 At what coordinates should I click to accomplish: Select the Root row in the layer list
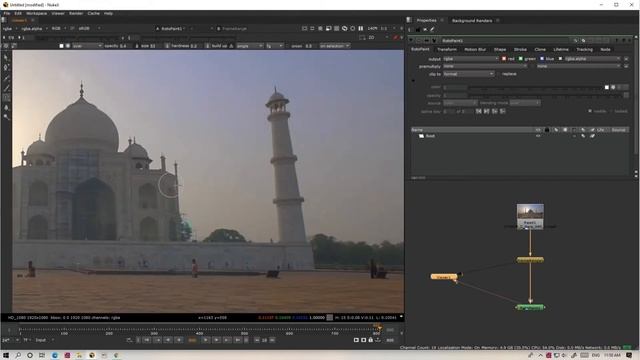[520, 136]
